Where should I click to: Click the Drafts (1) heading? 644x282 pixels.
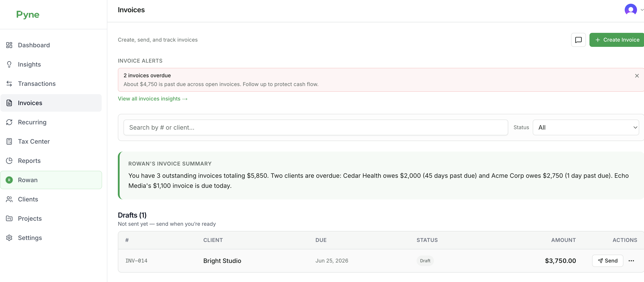coord(132,215)
